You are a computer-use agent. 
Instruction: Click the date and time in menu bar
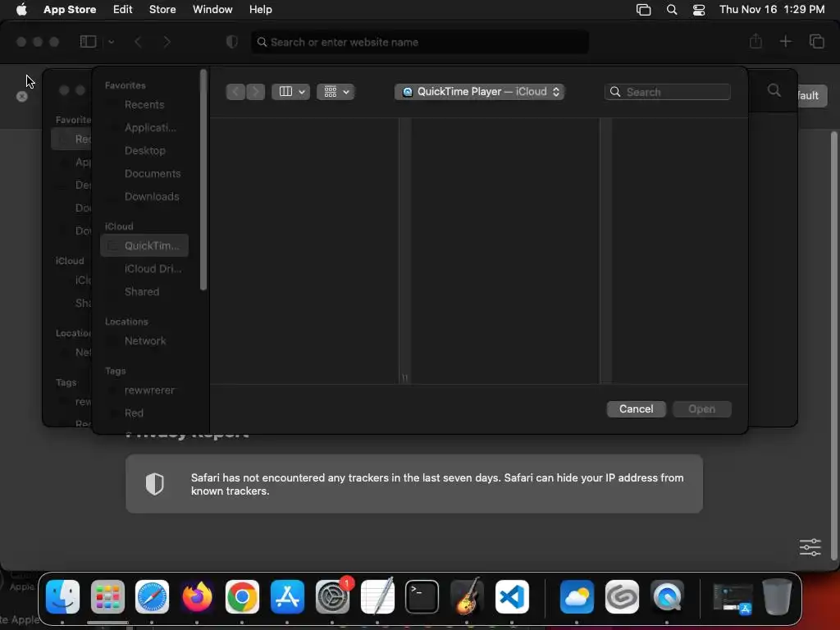[x=771, y=9]
